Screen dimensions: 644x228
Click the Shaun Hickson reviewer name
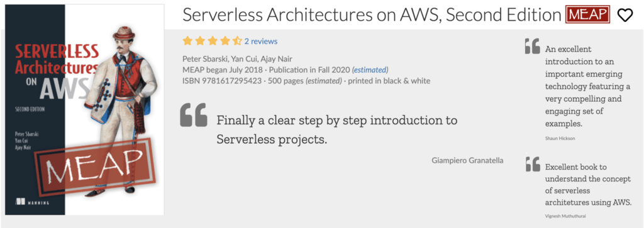coord(560,138)
